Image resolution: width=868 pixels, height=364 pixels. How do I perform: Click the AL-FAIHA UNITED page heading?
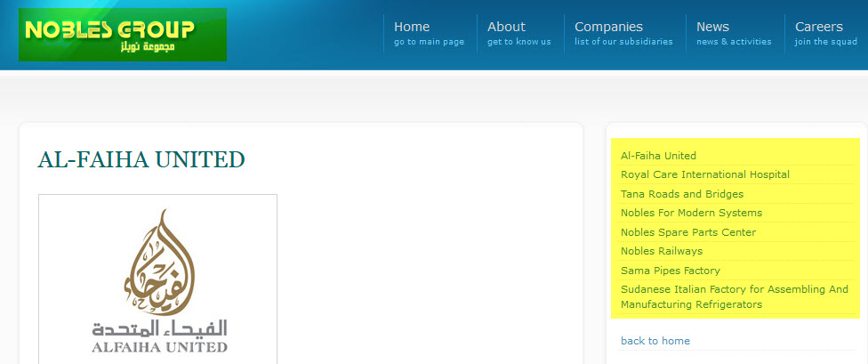(x=141, y=159)
